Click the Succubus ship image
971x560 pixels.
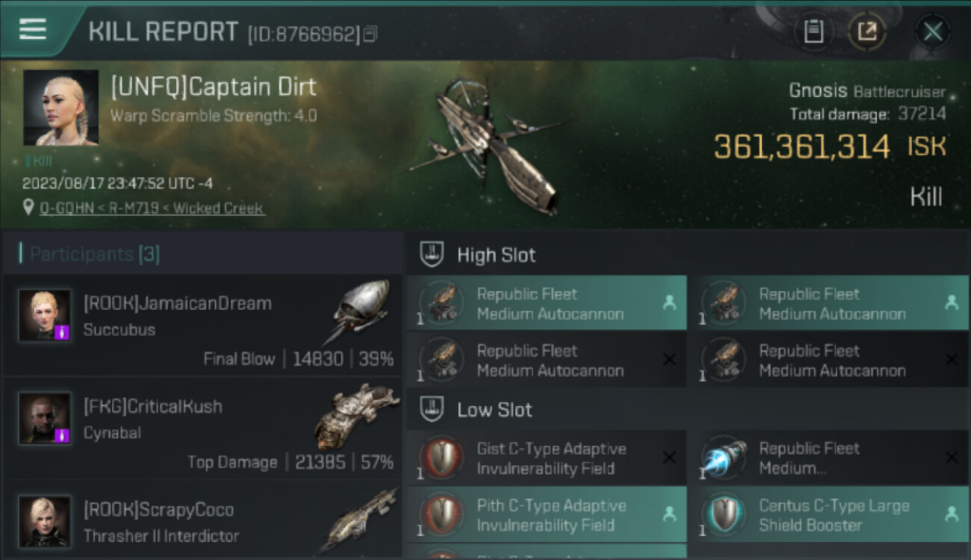coord(359,311)
